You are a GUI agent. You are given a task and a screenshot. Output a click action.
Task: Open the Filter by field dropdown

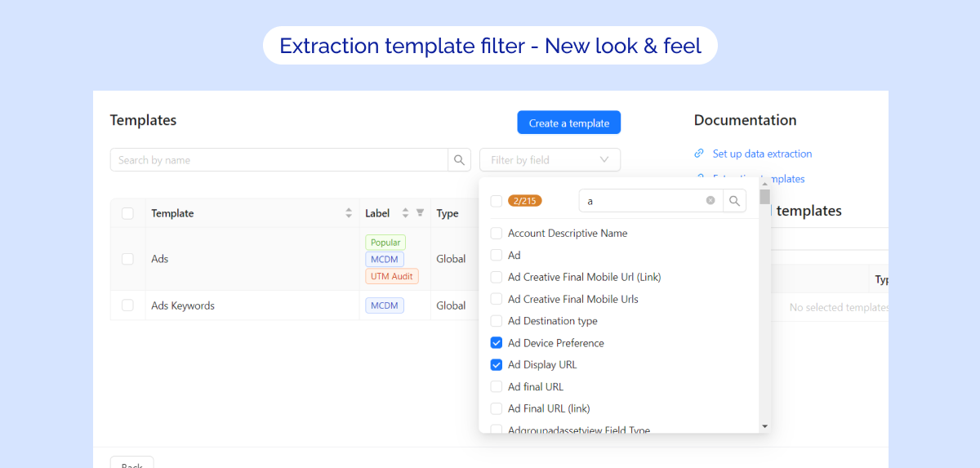[550, 160]
